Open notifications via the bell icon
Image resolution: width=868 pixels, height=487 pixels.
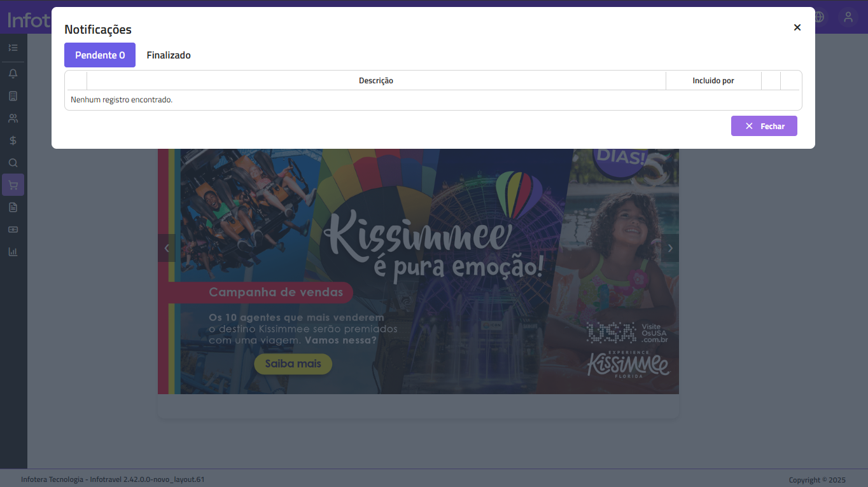(13, 74)
